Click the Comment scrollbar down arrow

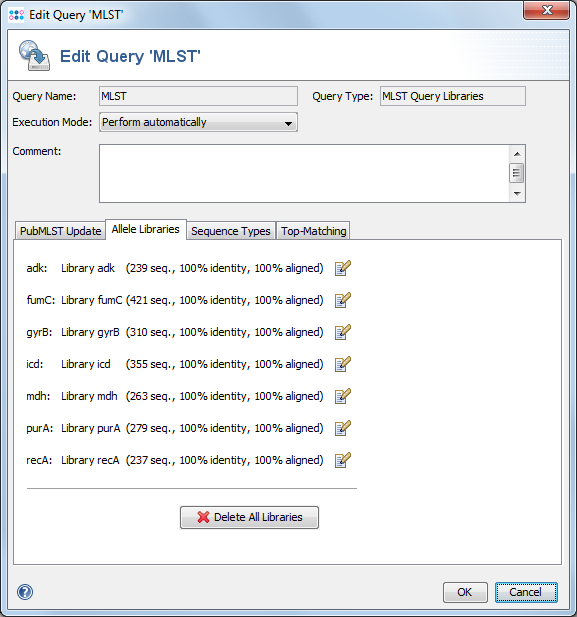click(x=517, y=194)
